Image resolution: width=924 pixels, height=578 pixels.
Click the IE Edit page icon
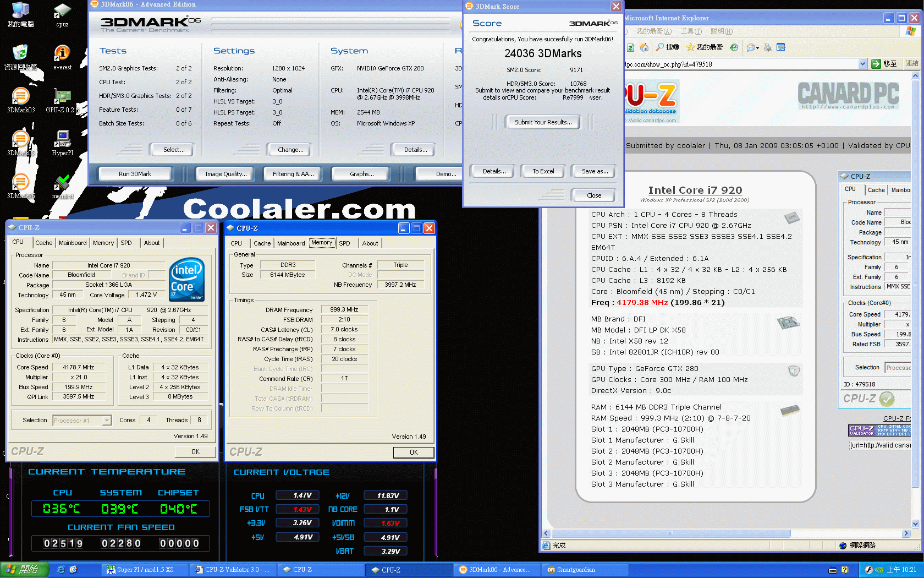click(x=781, y=47)
